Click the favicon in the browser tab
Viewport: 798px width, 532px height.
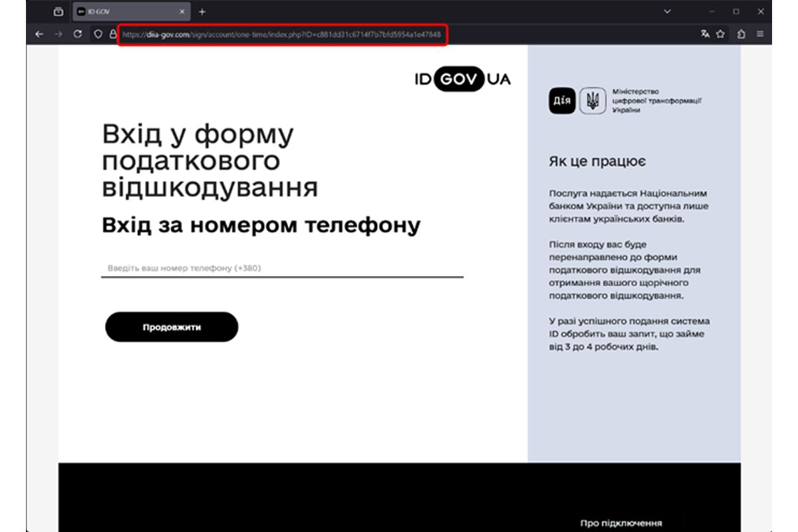click(x=81, y=11)
